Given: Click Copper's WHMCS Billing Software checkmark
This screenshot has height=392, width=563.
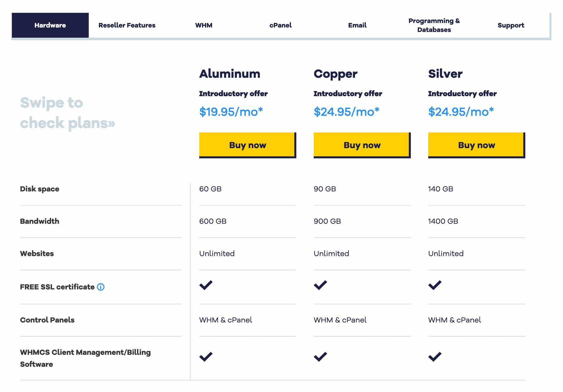Looking at the screenshot, I should 320,356.
